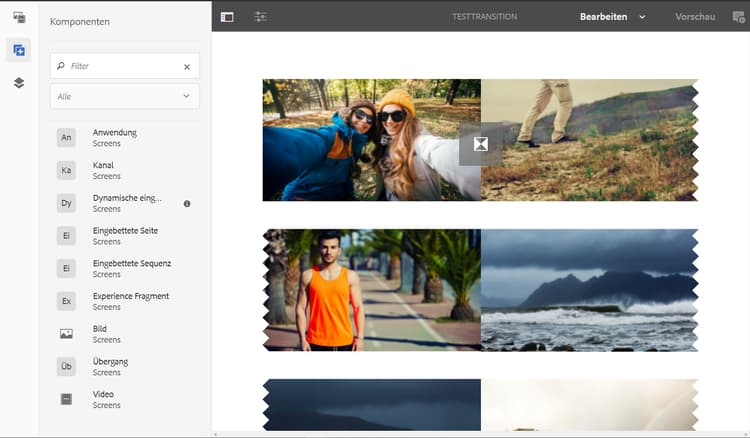Image resolution: width=750 pixels, height=438 pixels.
Task: Select the Video component icon
Action: [x=66, y=399]
